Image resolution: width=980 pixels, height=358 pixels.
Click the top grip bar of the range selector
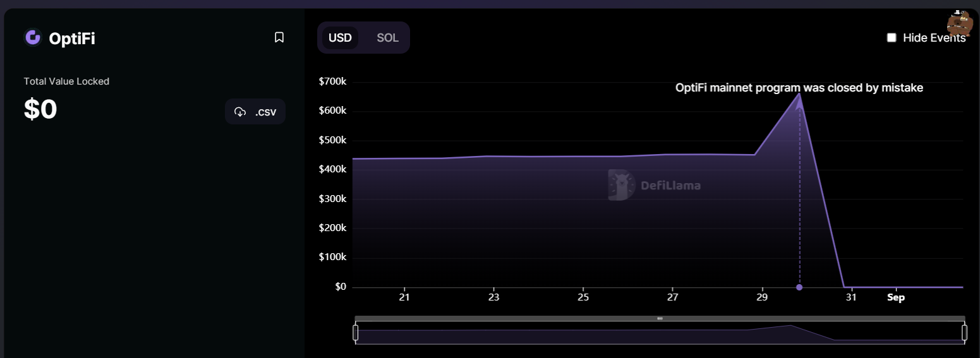point(660,318)
